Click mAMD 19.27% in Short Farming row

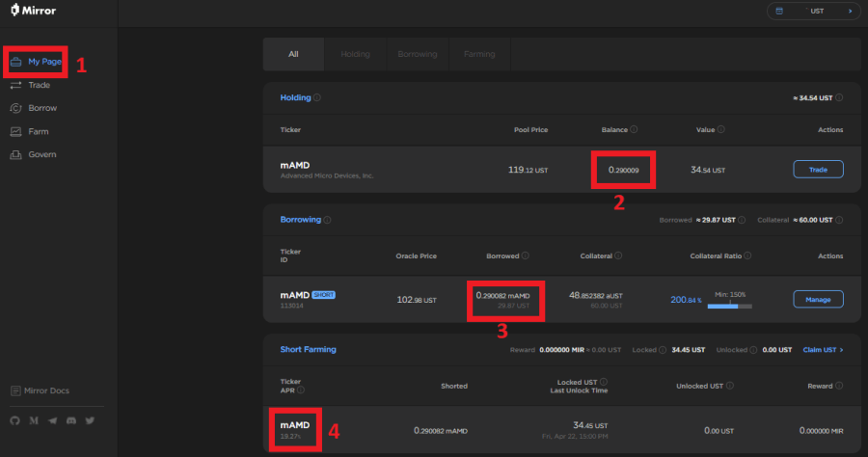(295, 430)
